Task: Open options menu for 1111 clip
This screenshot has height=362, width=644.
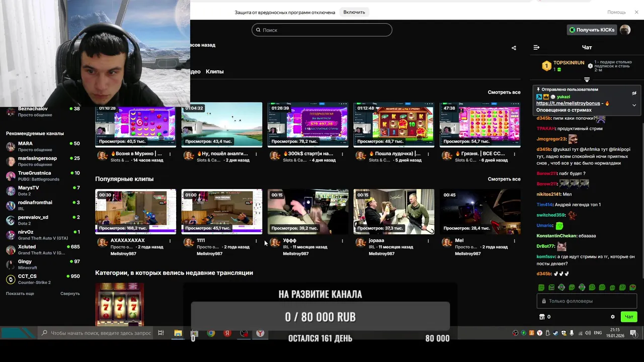Action: point(256,241)
